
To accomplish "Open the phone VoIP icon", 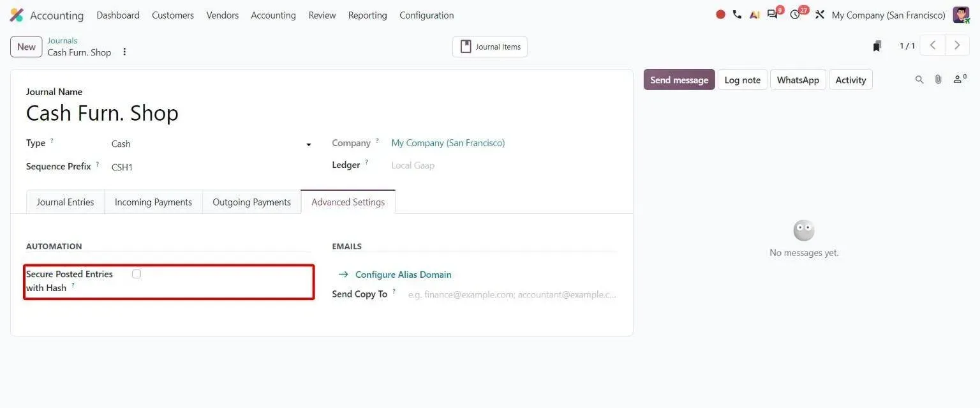I will click(737, 15).
